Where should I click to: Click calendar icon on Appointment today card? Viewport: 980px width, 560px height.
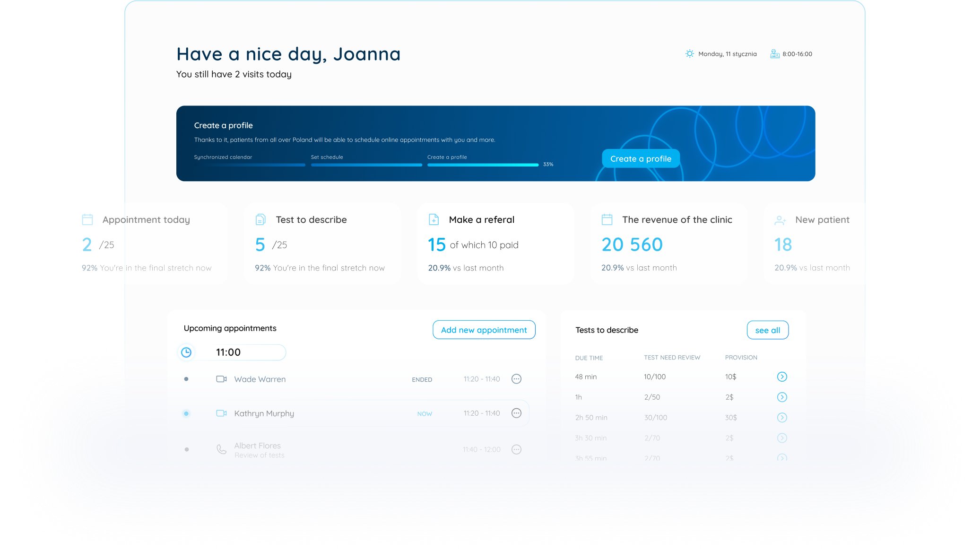tap(87, 219)
